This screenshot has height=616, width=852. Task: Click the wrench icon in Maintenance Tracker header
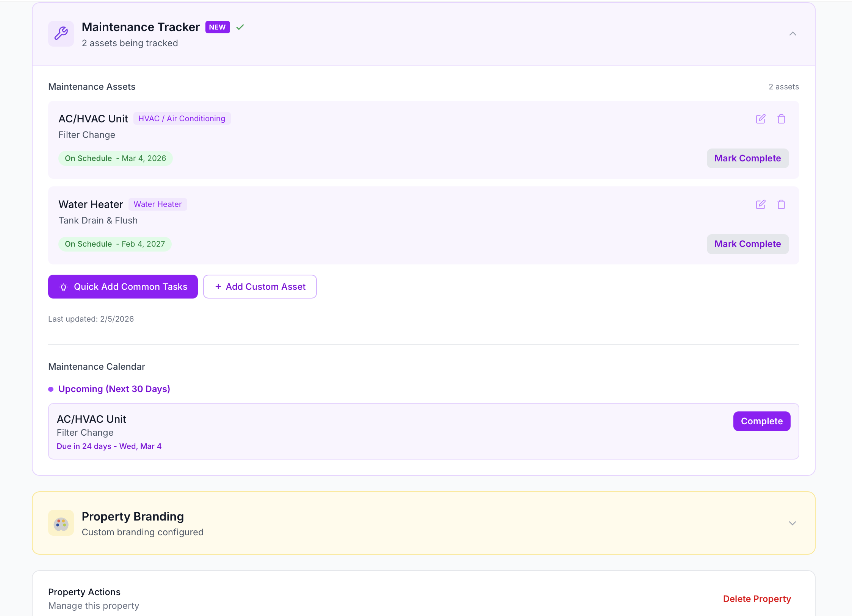[61, 34]
